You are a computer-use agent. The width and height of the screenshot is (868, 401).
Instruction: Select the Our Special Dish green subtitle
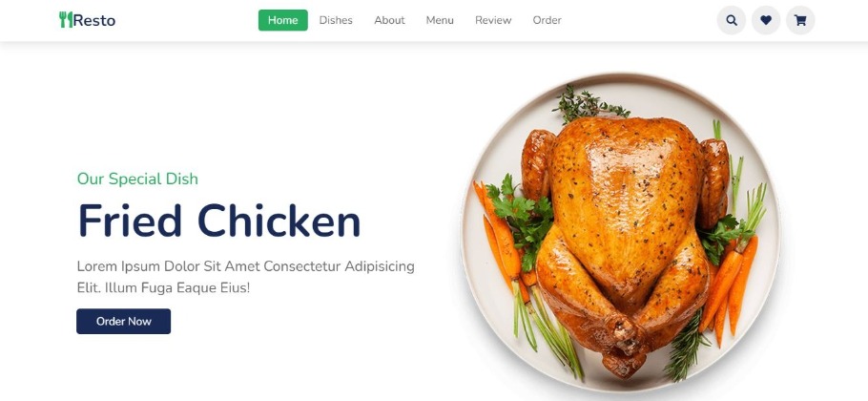(x=137, y=179)
